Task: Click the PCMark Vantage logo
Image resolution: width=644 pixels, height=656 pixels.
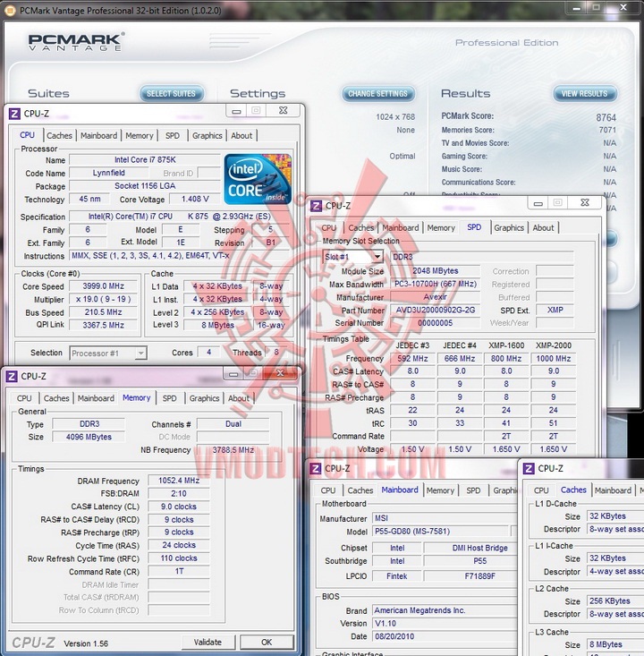Action: tap(76, 42)
